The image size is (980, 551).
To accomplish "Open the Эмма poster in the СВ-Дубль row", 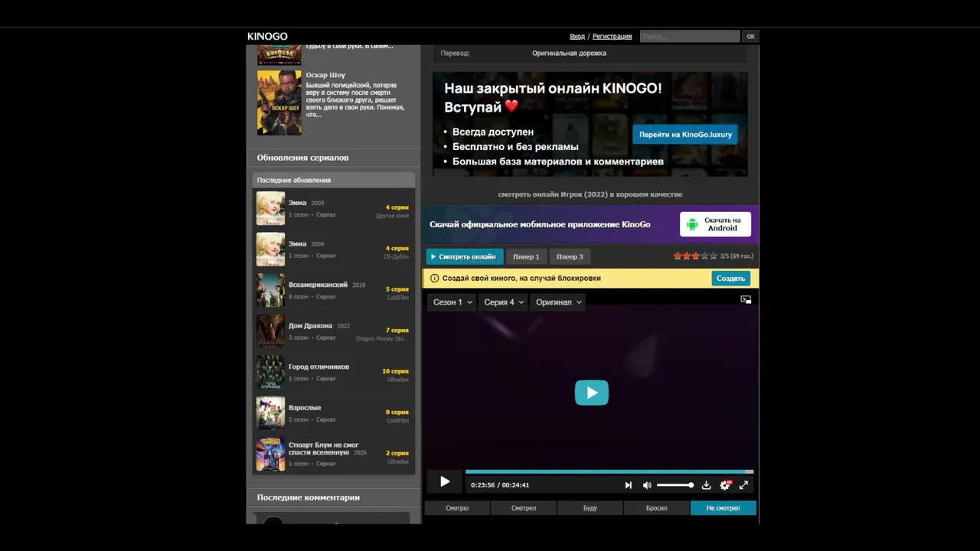I will click(x=270, y=249).
